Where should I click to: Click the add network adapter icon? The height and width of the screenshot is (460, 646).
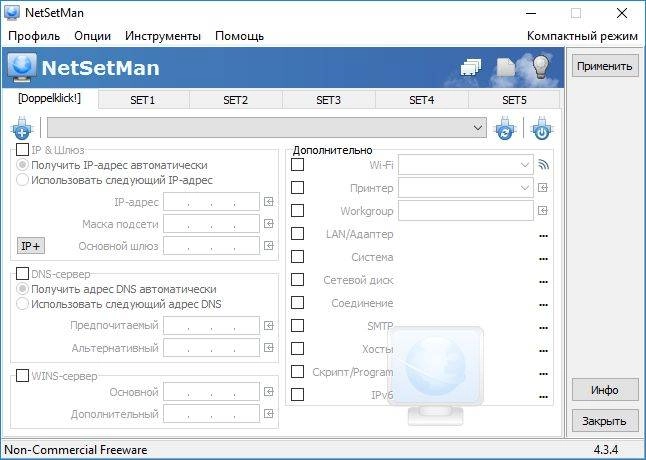pos(22,128)
